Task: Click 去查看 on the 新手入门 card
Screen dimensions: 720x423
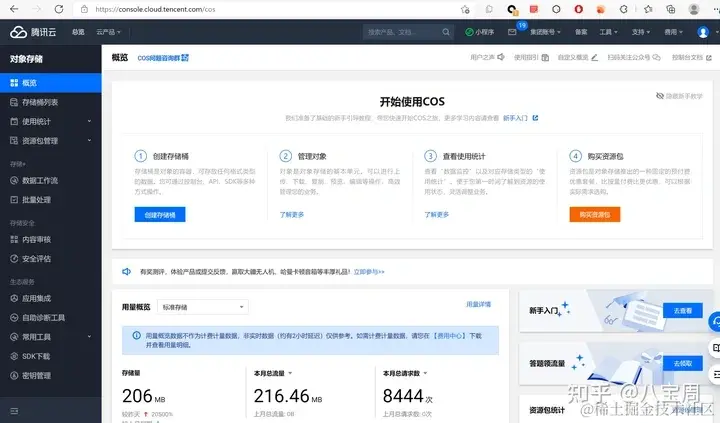Action: pyautogui.click(x=683, y=311)
